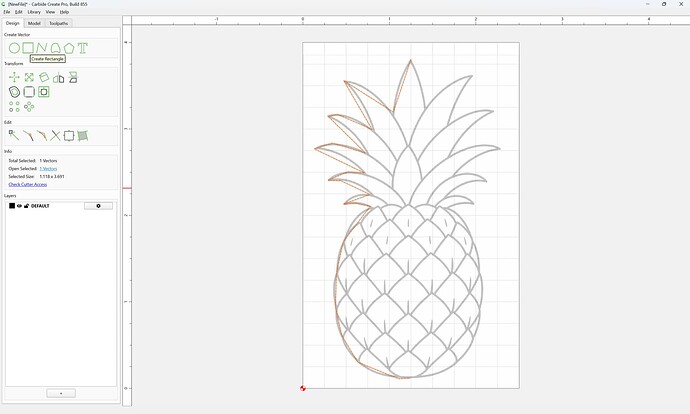This screenshot has width=690, height=414.
Task: Open the Circular Array tool
Action: (x=29, y=106)
